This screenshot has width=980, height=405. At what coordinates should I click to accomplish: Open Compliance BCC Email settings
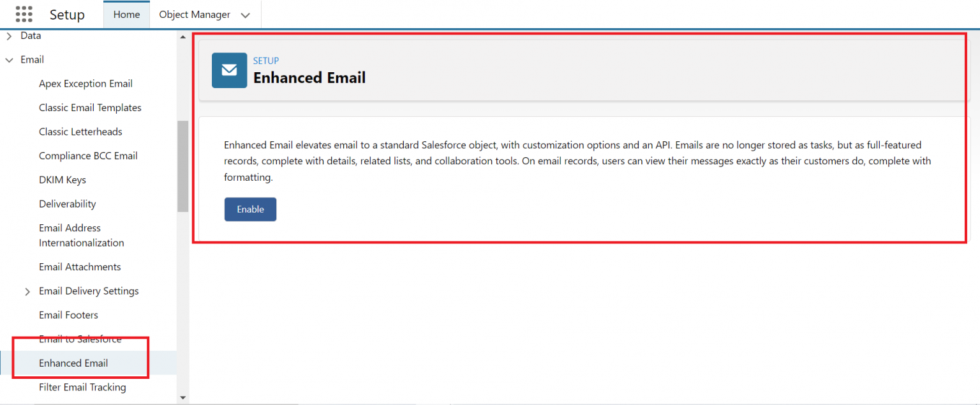click(x=88, y=155)
